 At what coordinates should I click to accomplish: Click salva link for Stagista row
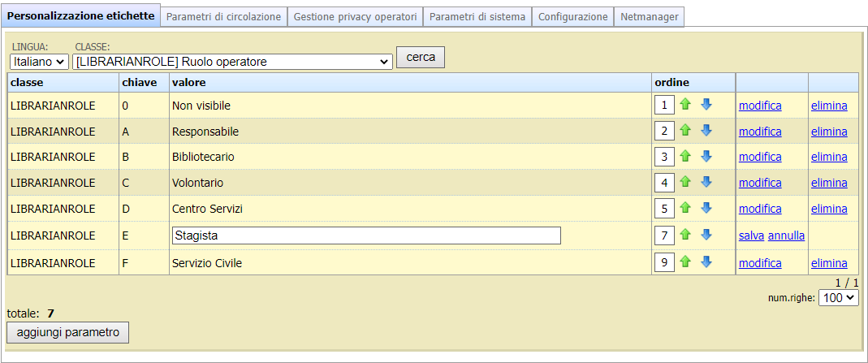click(x=751, y=236)
